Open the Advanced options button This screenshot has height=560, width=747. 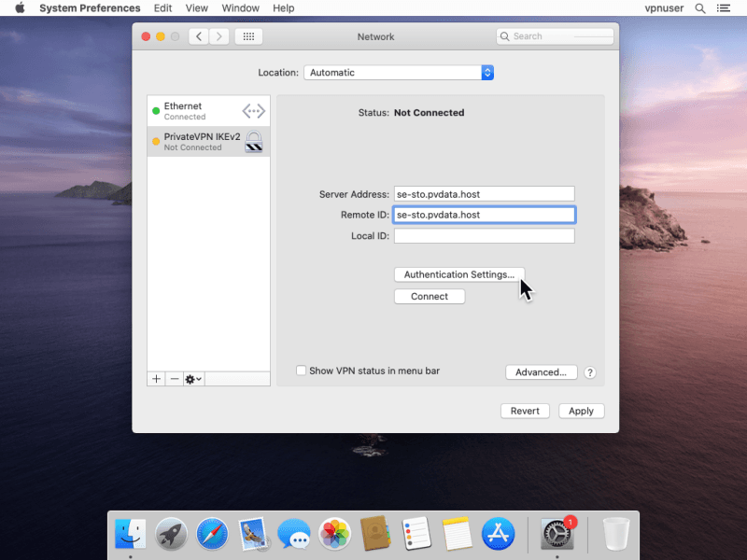coord(541,372)
